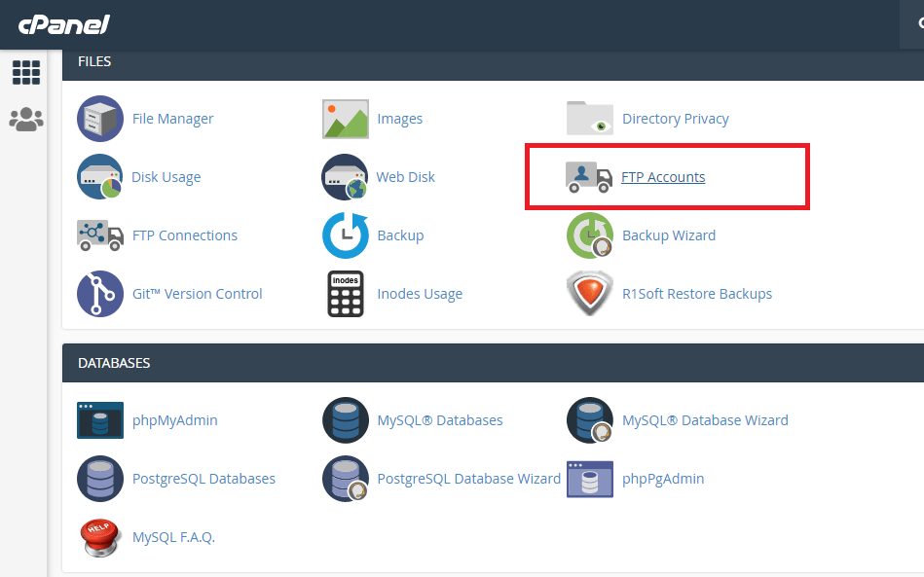This screenshot has width=924, height=577.
Task: Click the Directory Privacy link
Action: pyautogui.click(x=676, y=119)
